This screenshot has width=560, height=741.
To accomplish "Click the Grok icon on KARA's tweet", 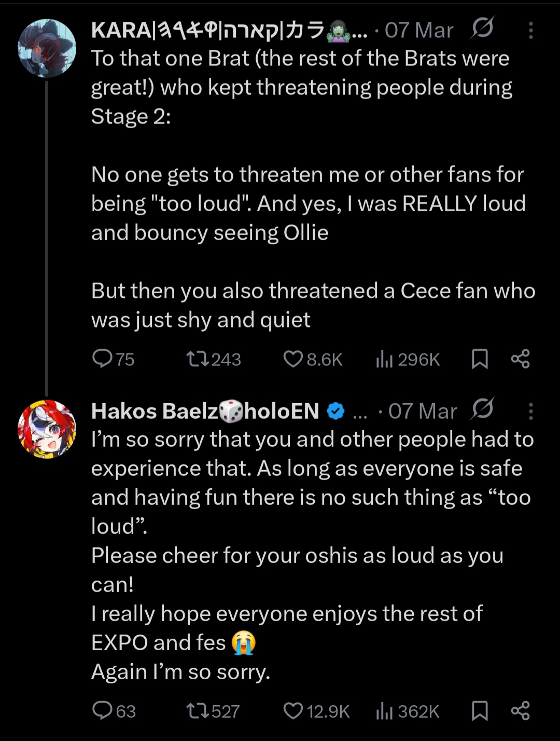I will (x=482, y=29).
